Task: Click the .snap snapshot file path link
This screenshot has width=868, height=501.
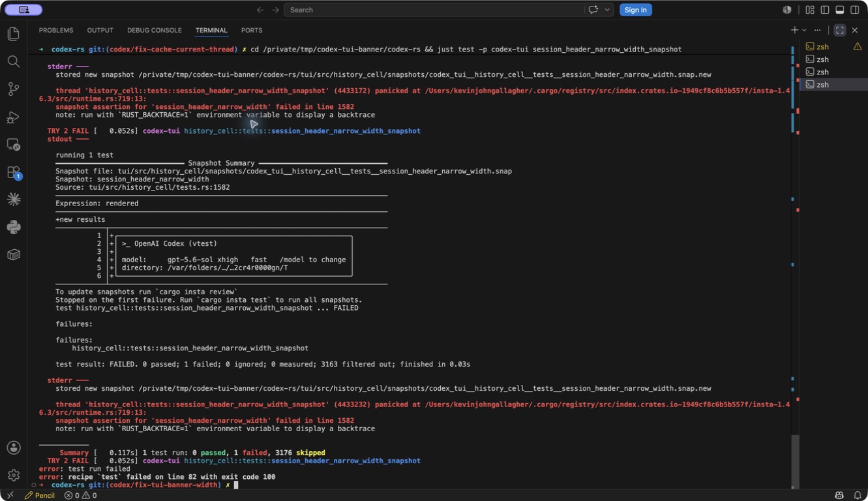Action: pos(315,172)
